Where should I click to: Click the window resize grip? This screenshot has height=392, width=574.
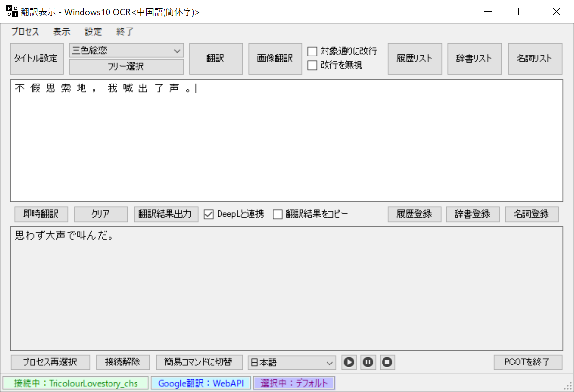568,386
